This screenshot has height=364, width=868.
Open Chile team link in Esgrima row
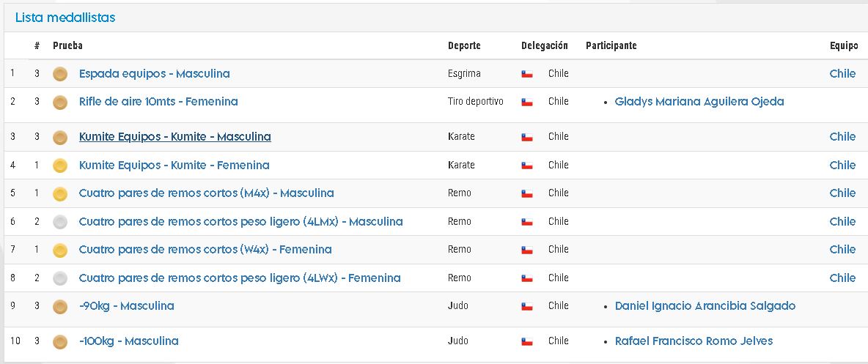point(842,73)
